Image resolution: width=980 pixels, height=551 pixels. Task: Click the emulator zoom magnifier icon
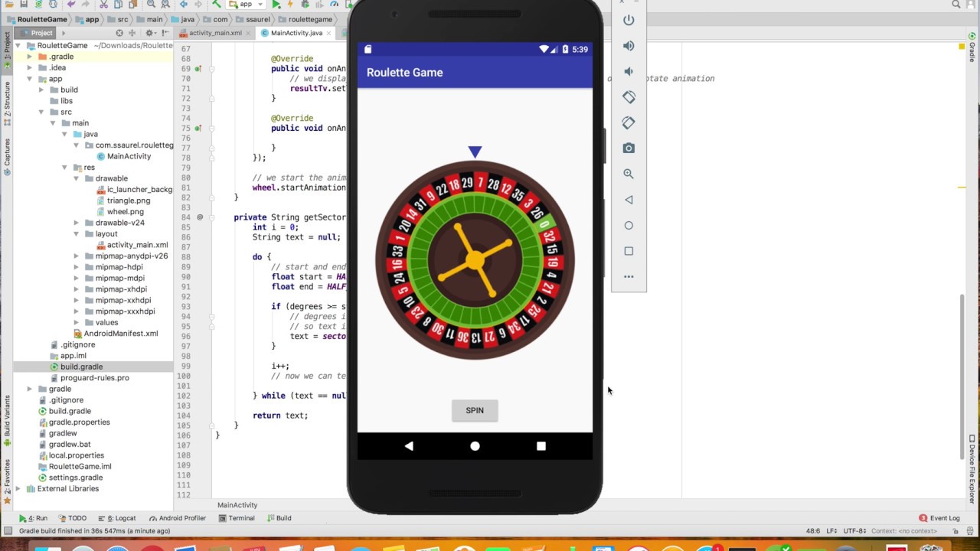pos(629,174)
